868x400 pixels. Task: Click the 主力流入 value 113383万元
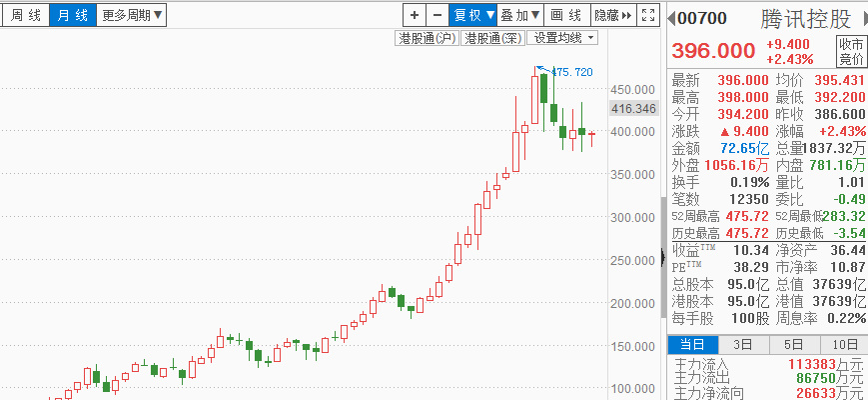click(825, 365)
